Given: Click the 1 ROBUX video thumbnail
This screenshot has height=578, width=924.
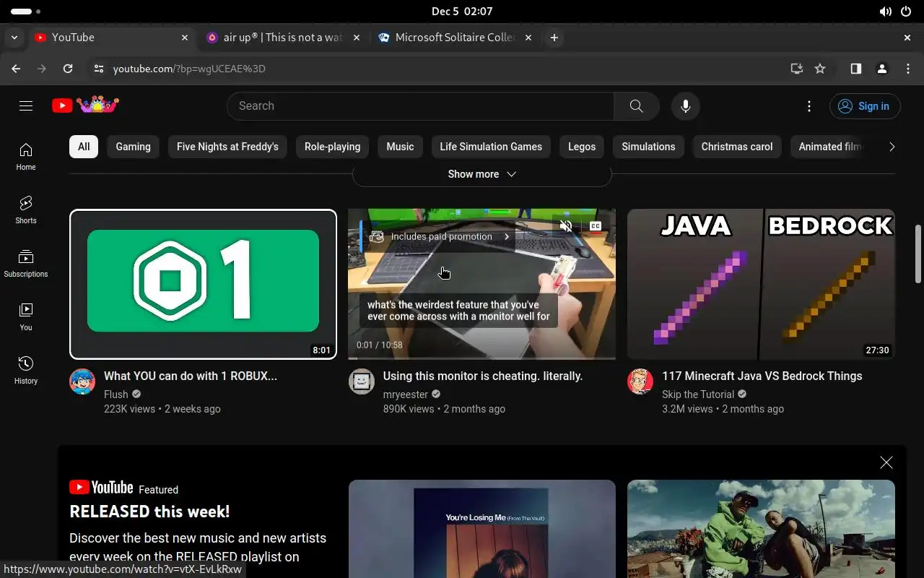Looking at the screenshot, I should click(203, 284).
